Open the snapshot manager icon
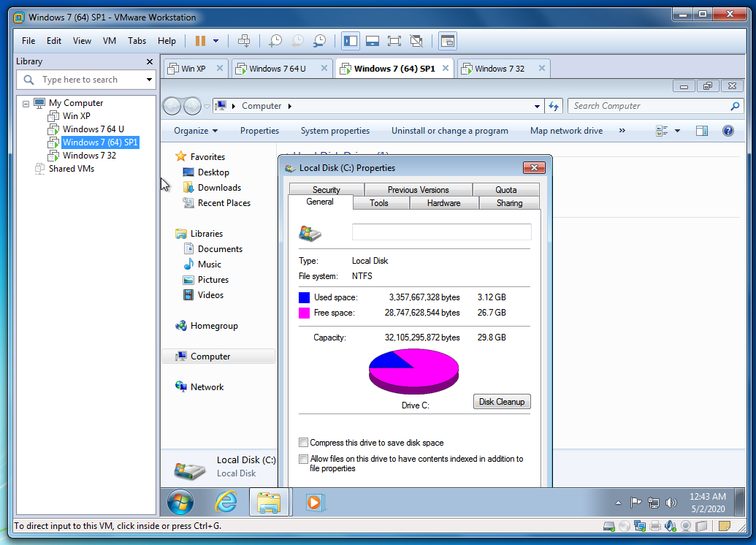Screen dimensions: 756x545 pos(319,41)
